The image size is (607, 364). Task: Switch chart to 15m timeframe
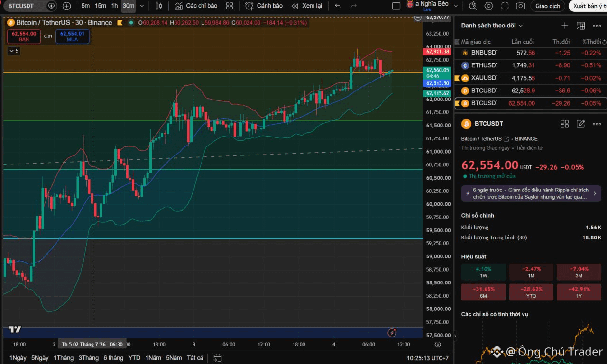click(x=100, y=6)
